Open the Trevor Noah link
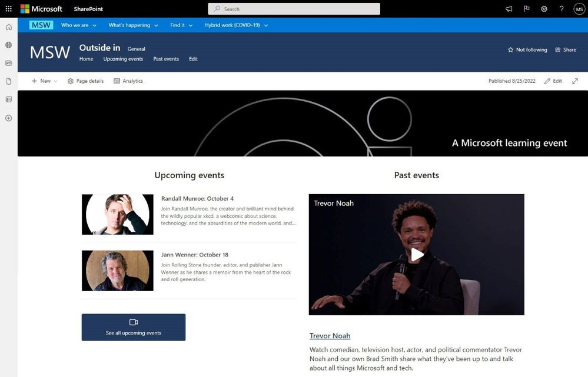The image size is (588, 377). pyautogui.click(x=330, y=336)
